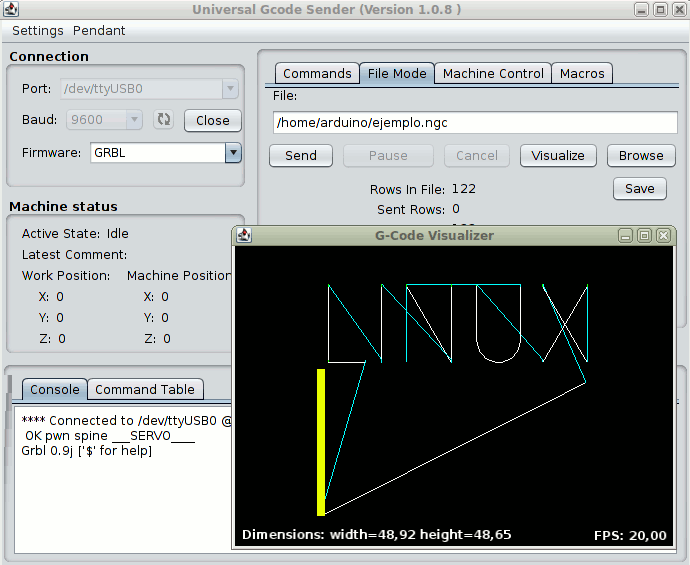Click the Universal Gcode Sender window icon

[x=11, y=9]
